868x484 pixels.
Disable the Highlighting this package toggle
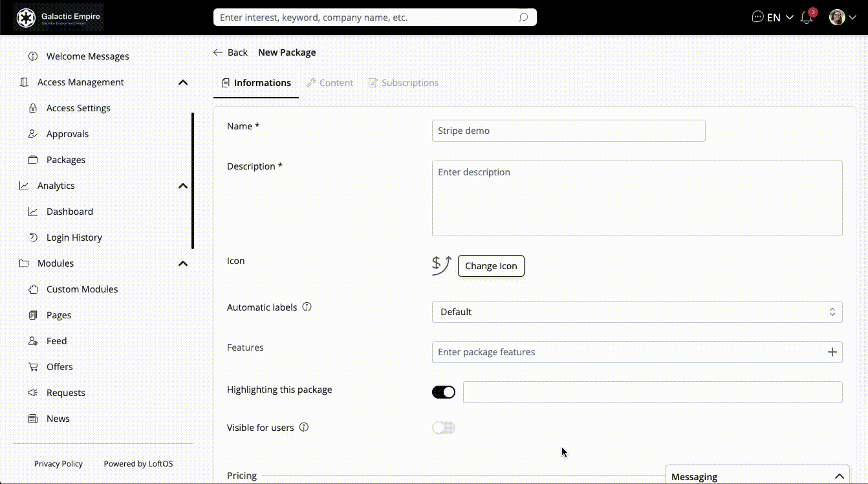pyautogui.click(x=444, y=392)
